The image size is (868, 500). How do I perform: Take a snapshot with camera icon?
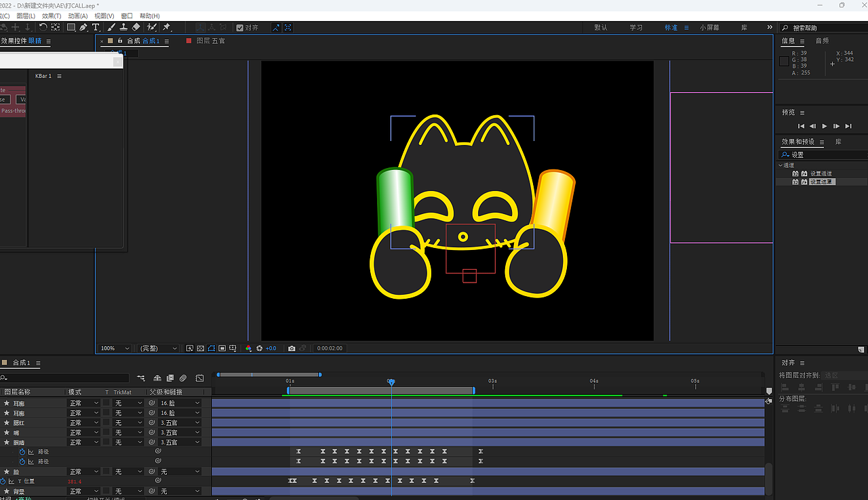[292, 348]
